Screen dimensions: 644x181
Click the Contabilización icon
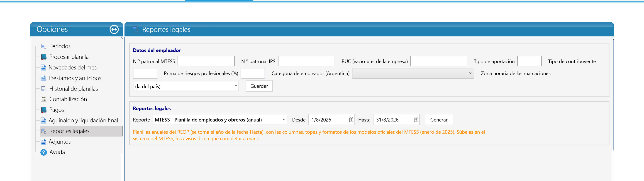(44, 99)
